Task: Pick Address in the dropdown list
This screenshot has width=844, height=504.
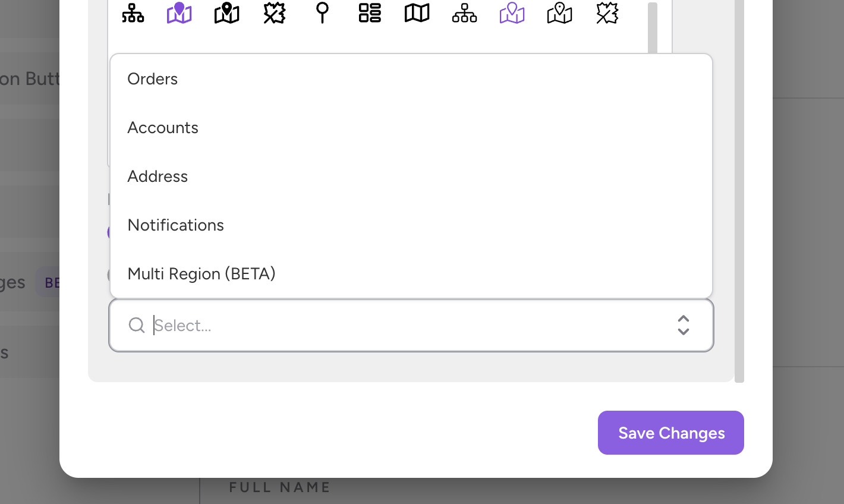Action: pyautogui.click(x=158, y=177)
